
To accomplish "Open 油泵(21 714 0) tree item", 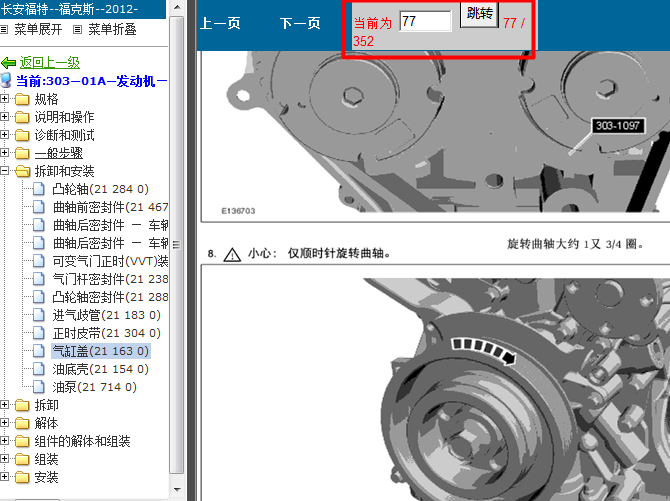I will pyautogui.click(x=94, y=387).
